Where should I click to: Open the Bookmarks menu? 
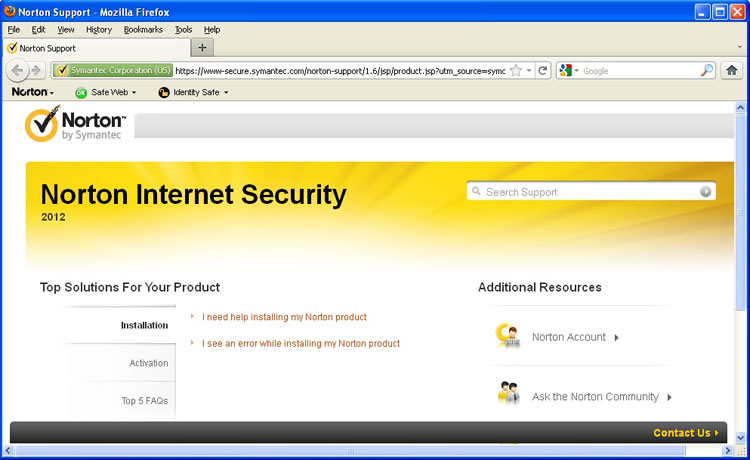(x=143, y=30)
